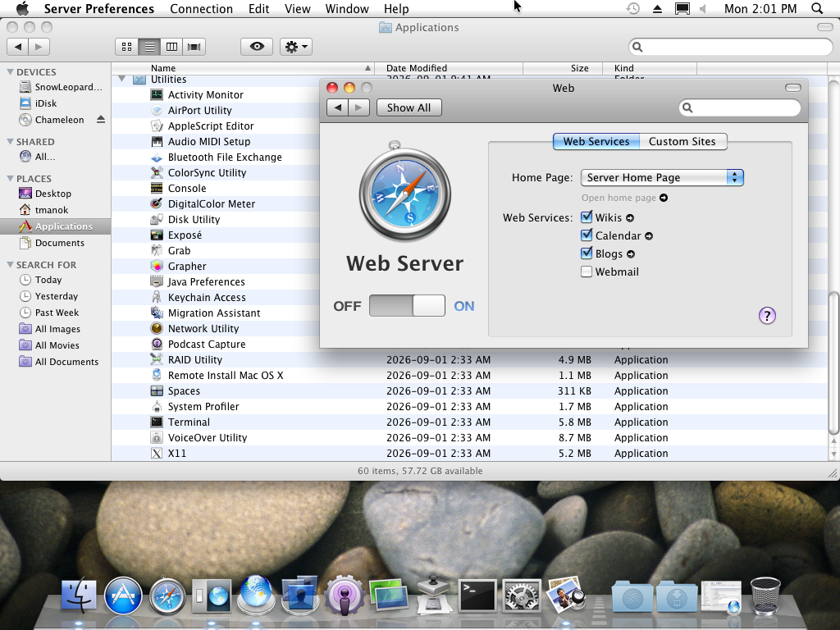Click the Finder window search field
Viewport: 840px width, 630px height.
click(x=731, y=47)
